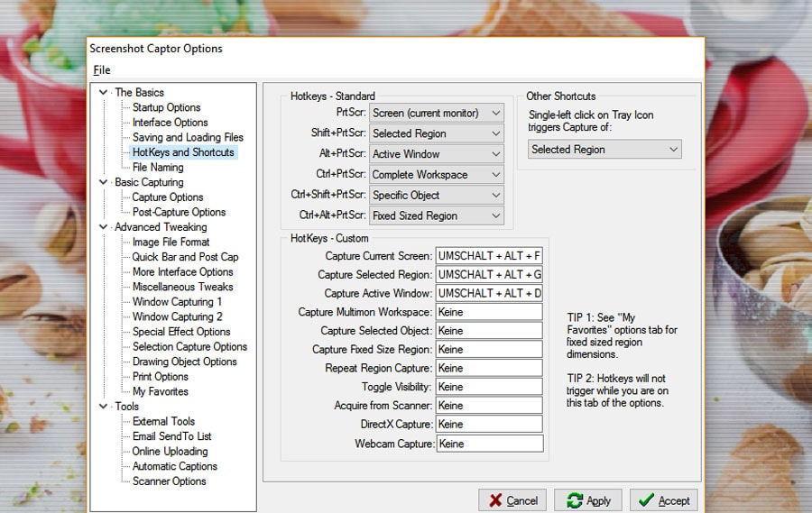The image size is (812, 513).
Task: Click the Repeat Region Capture field
Action: pyautogui.click(x=489, y=368)
